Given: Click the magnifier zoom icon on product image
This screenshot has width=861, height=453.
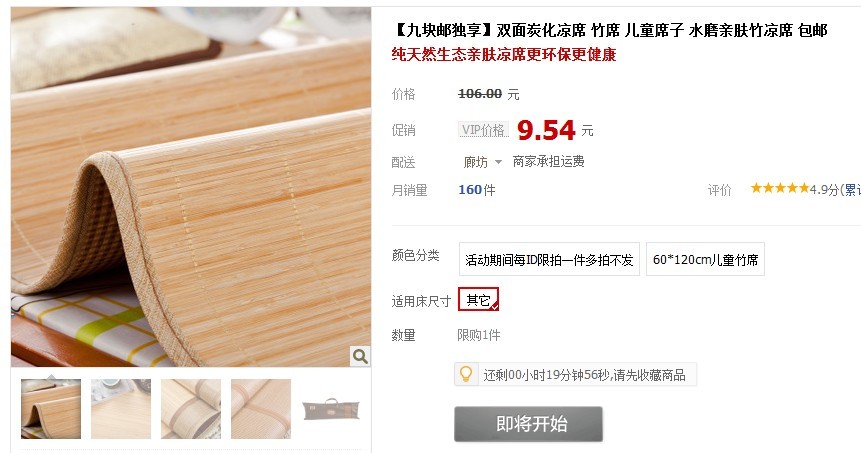Looking at the screenshot, I should point(360,356).
